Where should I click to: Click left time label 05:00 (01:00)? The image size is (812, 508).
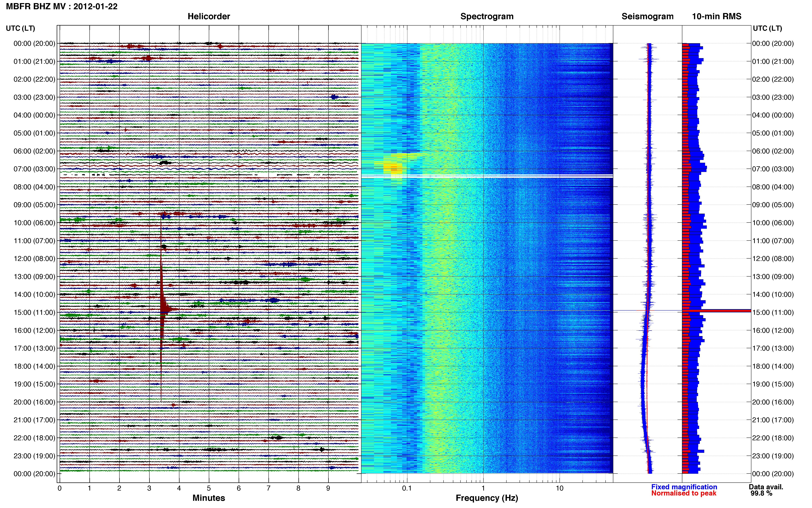click(34, 133)
